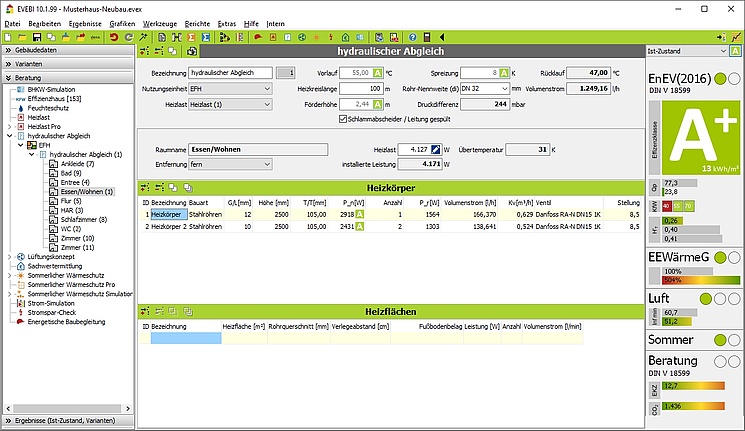Viewport: 745px width, 431px height.
Task: Click the red helmet toolbar icon
Action: pos(258,37)
